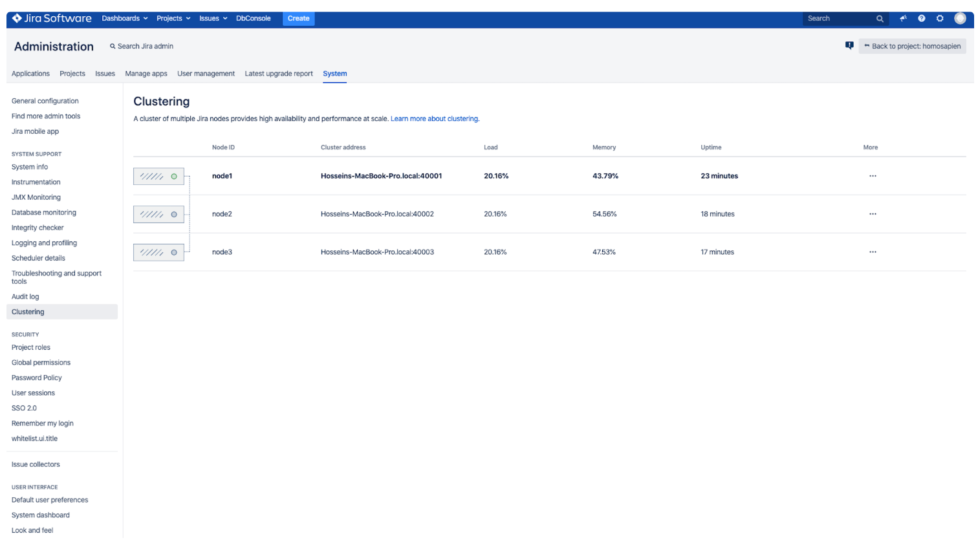Image resolution: width=978 pixels, height=560 pixels.
Task: Click the Jira Software logo
Action: click(52, 18)
